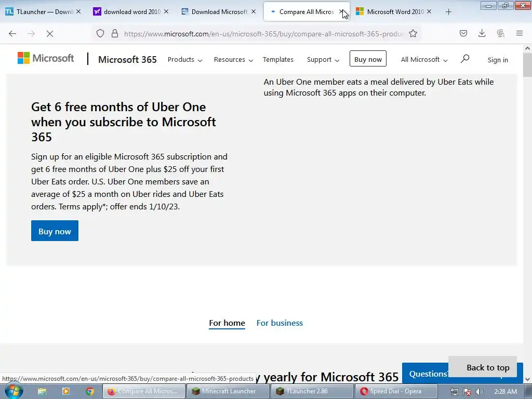This screenshot has width=532, height=399.
Task: Select the For home tab
Action: [227, 323]
